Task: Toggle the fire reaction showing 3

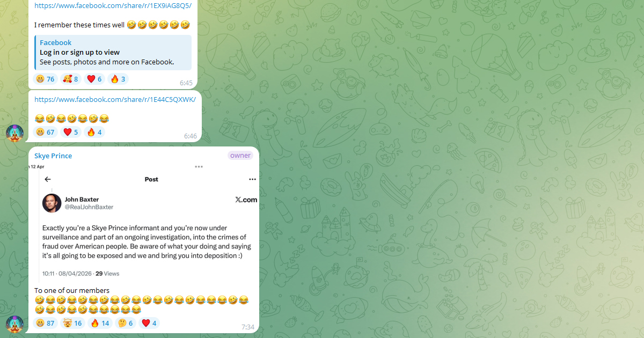Action: coord(118,79)
